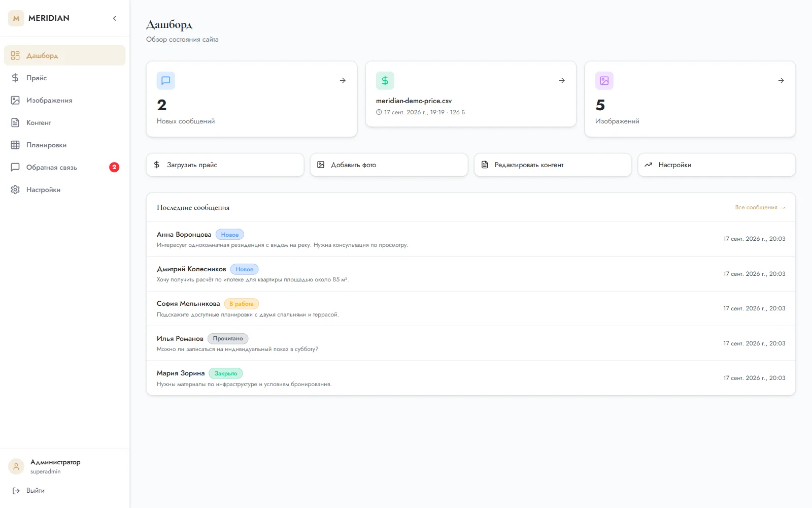Screen dimensions: 812x508
Task: Open Дашборд in the sidebar
Action: click(x=64, y=55)
